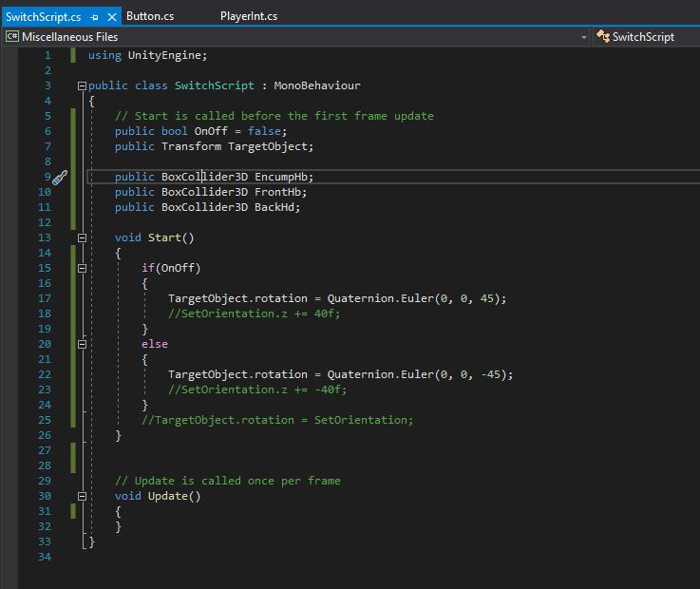
Task: Switch to the Button.cs tab
Action: 150,16
